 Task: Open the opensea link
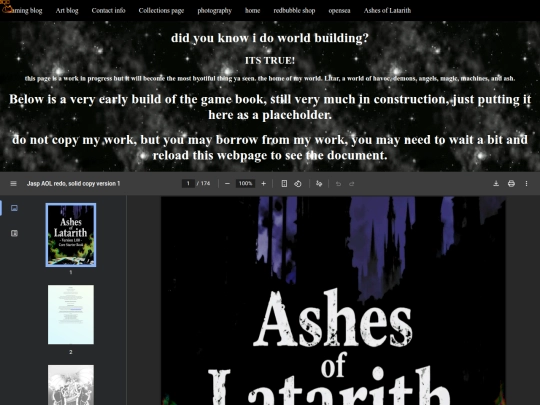tap(339, 10)
